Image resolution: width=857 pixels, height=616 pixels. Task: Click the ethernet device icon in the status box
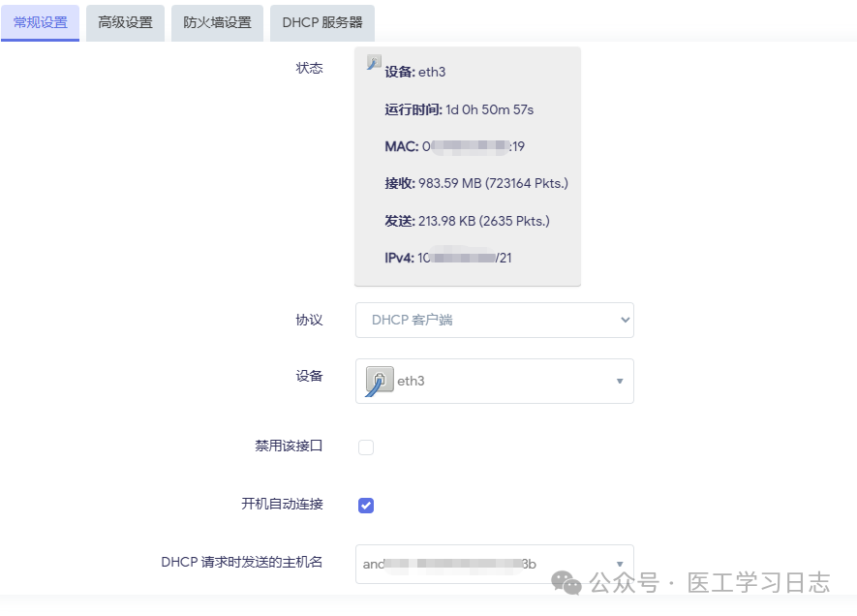(x=372, y=64)
